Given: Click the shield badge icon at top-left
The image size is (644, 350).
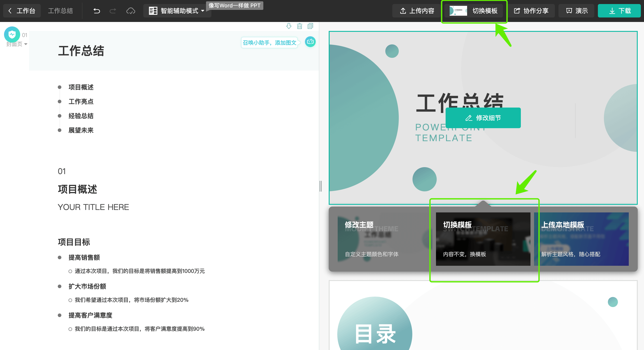Looking at the screenshot, I should click(12, 35).
